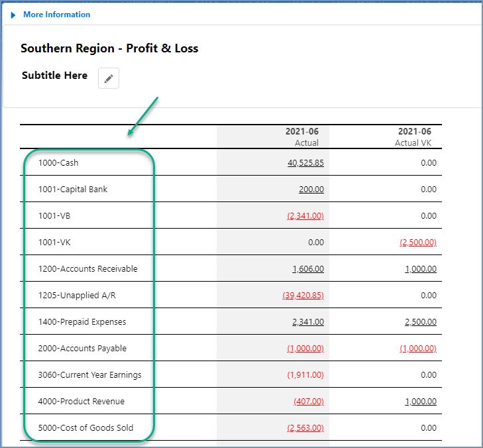483x448 pixels.
Task: Open the 1,000.00 Accounts Receivable Actual VK value
Action: tap(421, 268)
